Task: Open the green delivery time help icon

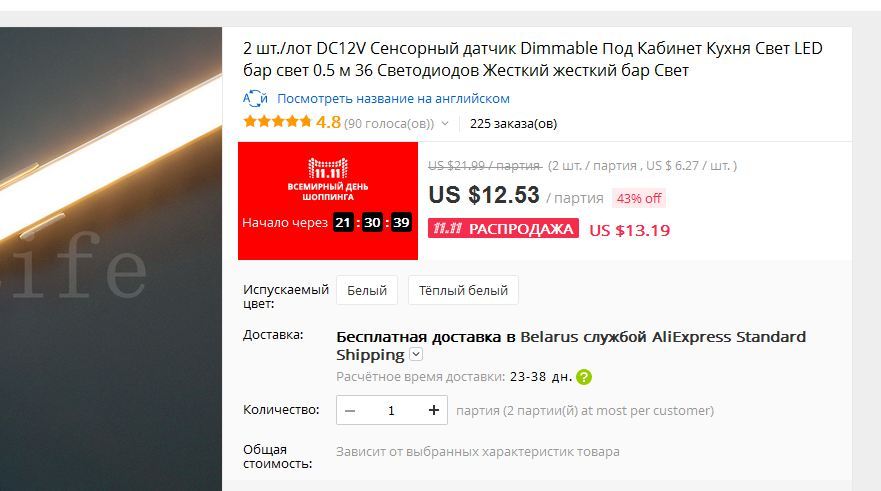Action: point(584,377)
